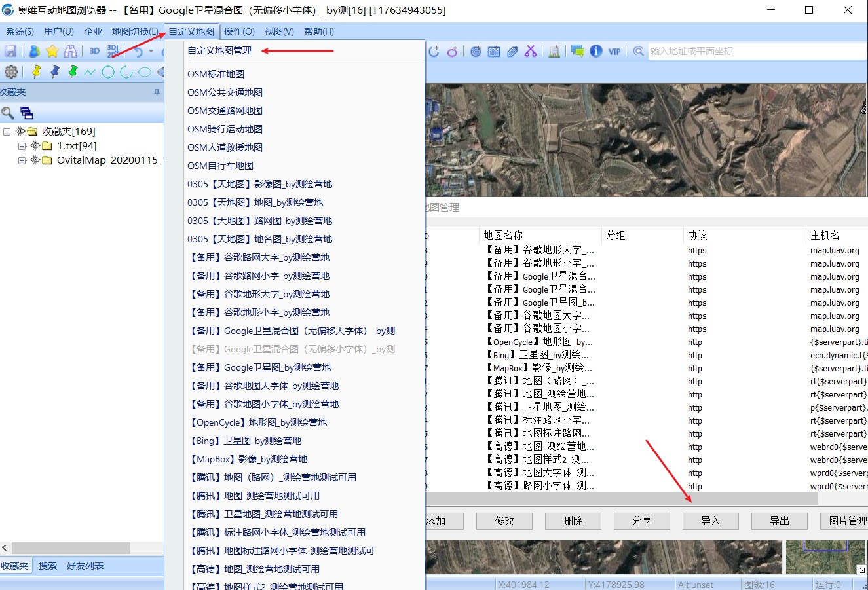Expand the 1.txt[94] tree node
This screenshot has height=590, width=868.
tap(22, 145)
